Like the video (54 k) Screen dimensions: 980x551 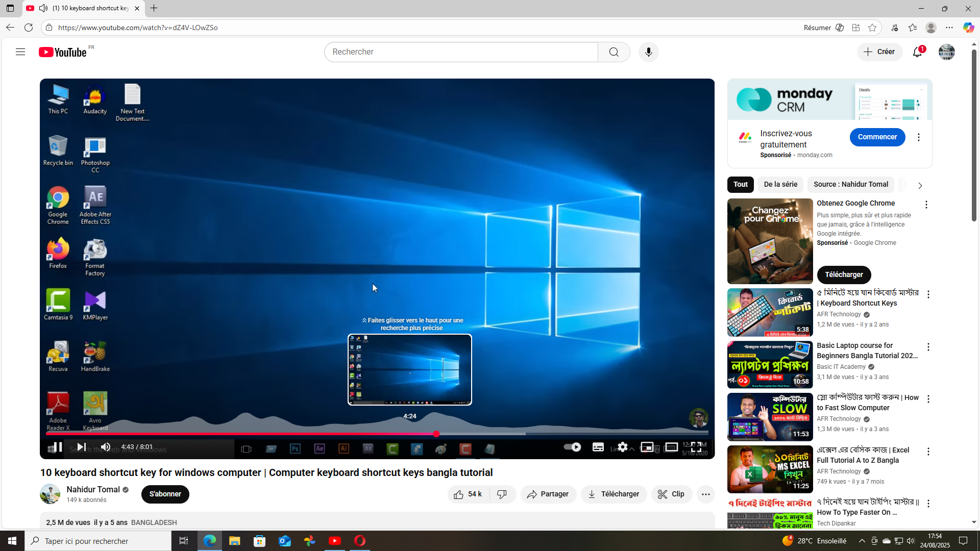469,494
